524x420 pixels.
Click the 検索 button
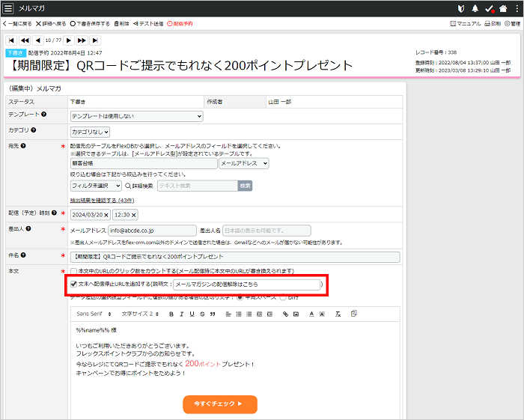[x=245, y=186]
